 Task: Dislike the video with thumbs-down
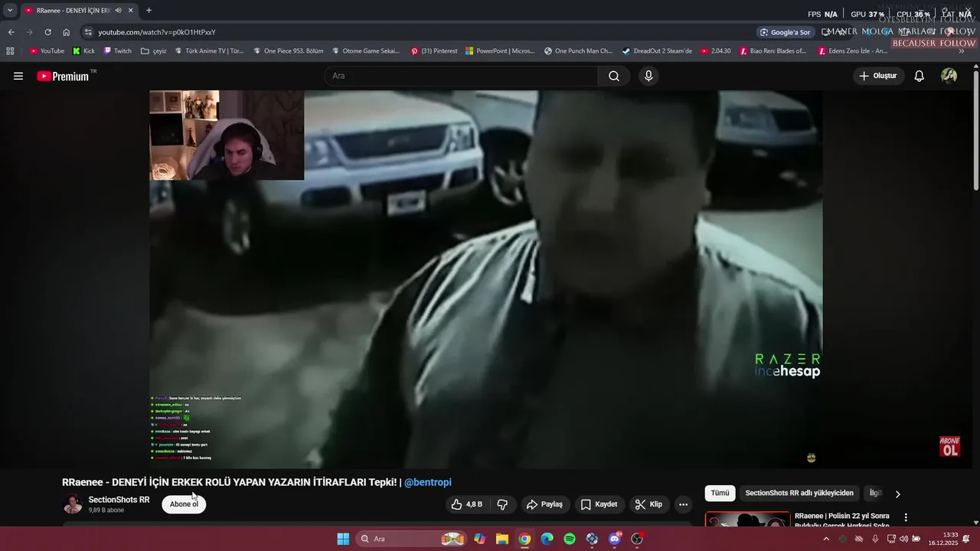503,504
